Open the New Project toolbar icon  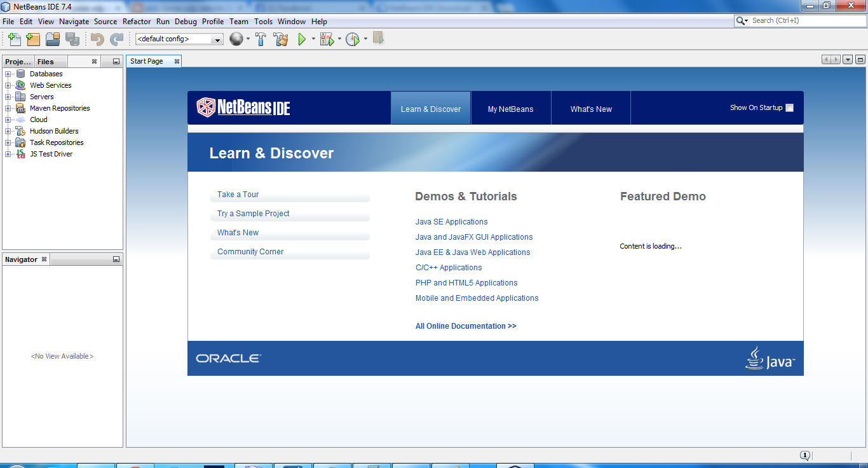tap(33, 39)
